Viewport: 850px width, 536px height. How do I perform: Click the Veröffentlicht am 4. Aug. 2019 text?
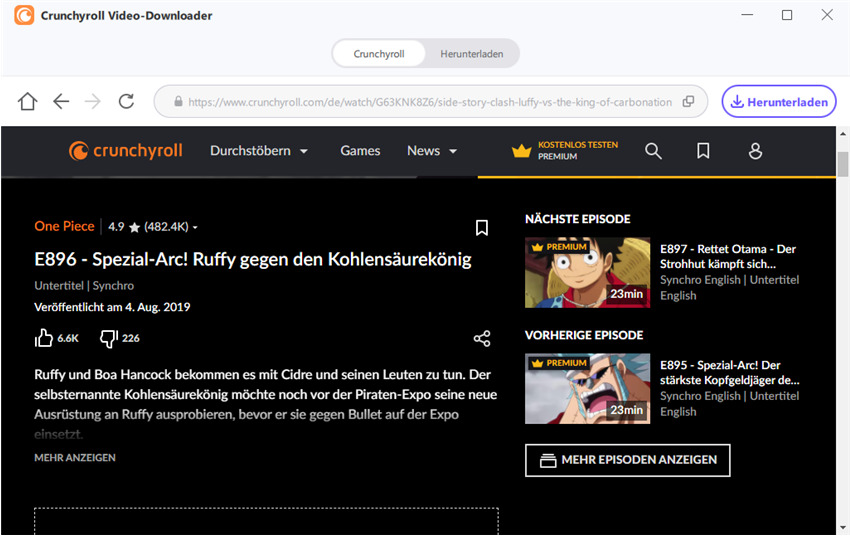(112, 307)
